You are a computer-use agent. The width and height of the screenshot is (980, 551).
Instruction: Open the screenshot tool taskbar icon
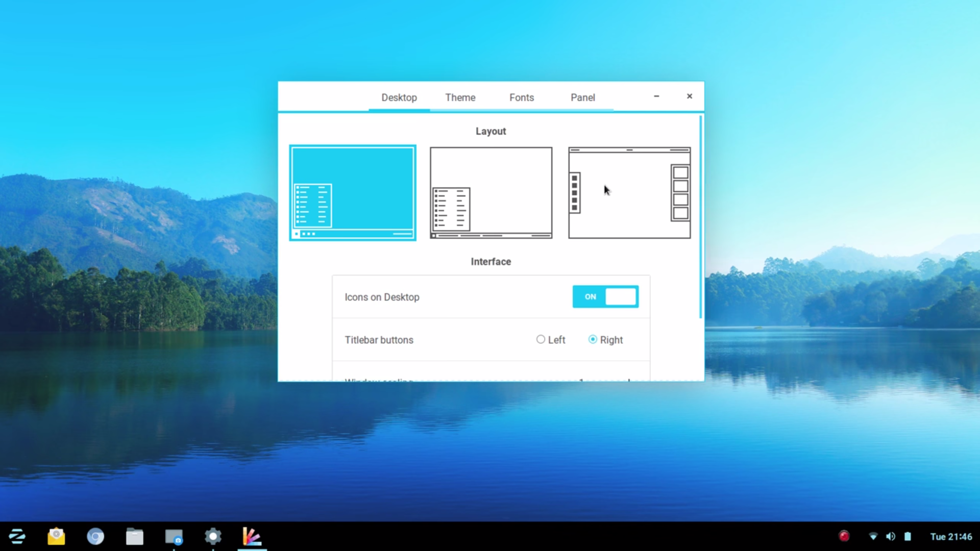click(174, 536)
